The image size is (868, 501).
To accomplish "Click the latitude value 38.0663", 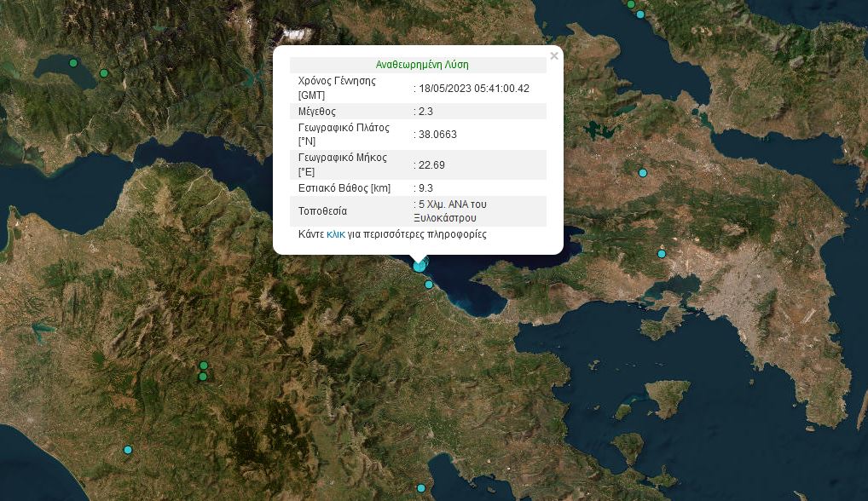I will tap(437, 135).
